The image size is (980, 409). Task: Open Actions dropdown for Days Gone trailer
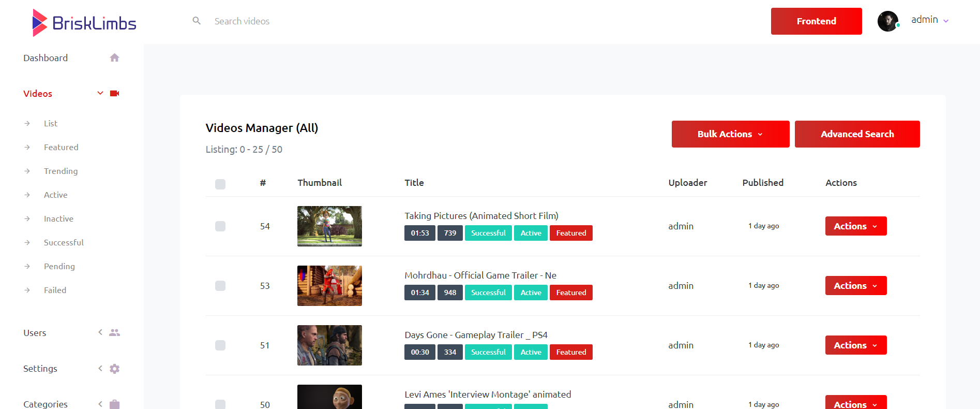pos(856,345)
